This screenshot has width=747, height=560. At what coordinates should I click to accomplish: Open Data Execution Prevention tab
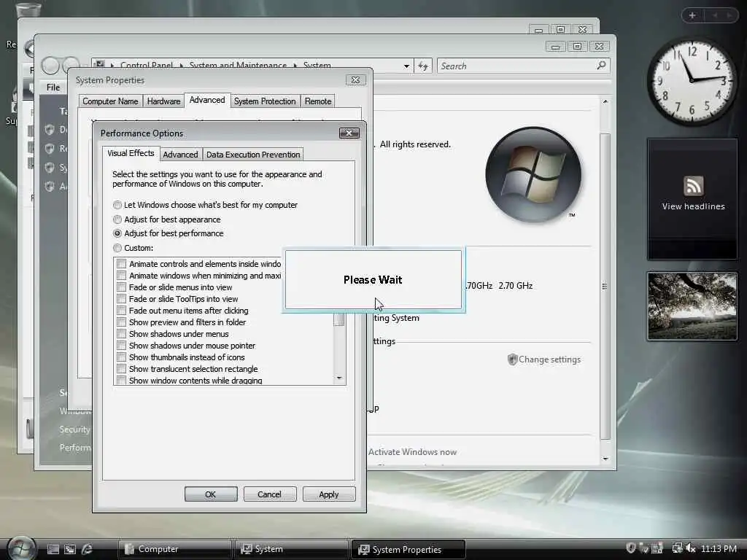coord(253,155)
